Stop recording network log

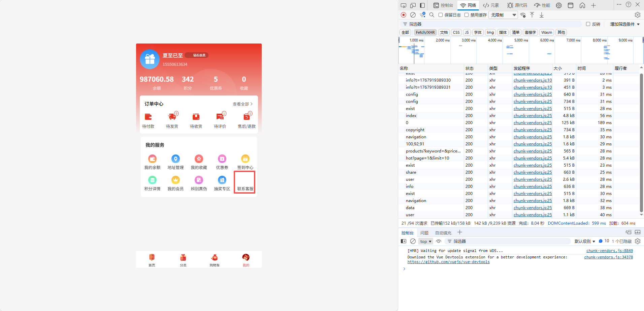click(x=404, y=15)
